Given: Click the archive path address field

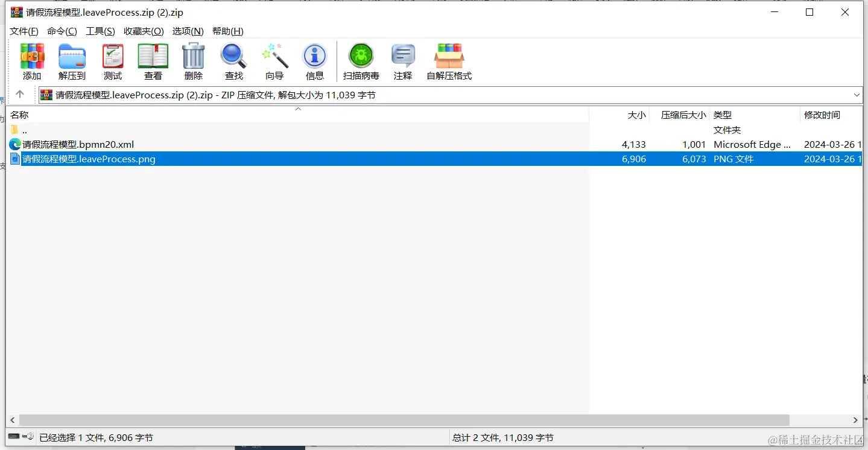Looking at the screenshot, I should (451, 95).
